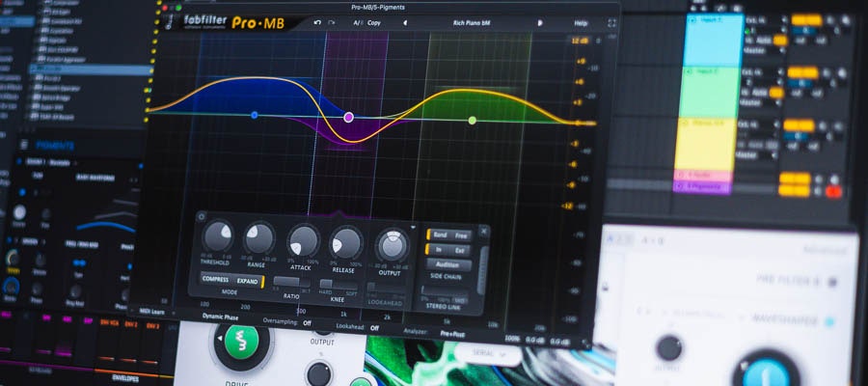Click the blue band control point
The width and height of the screenshot is (868, 386).
pos(255,115)
